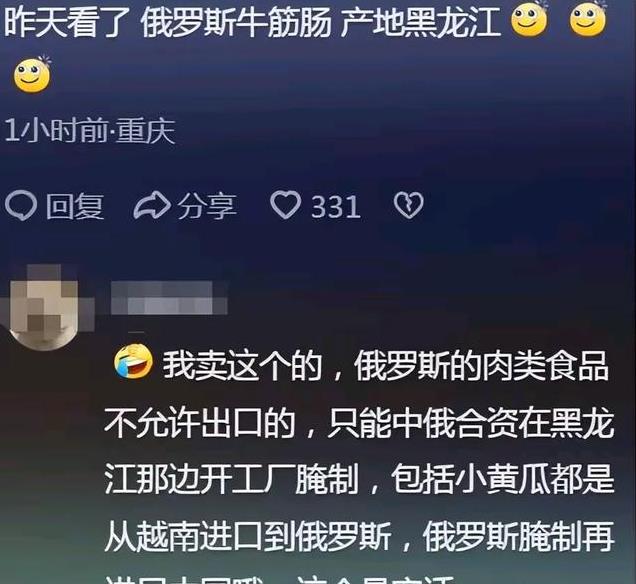This screenshot has height=584, width=636.
Task: Select the comment text 俄罗斯牛筋肠 产地黑龙江
Action: point(320,21)
